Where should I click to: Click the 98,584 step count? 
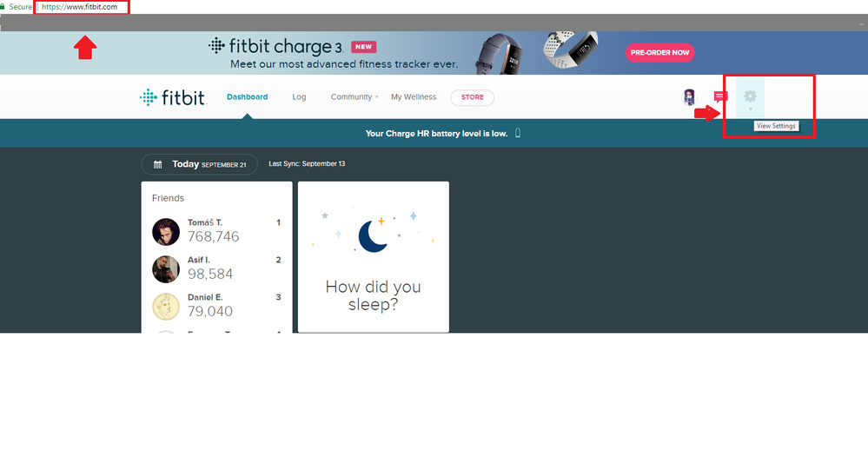click(x=209, y=274)
